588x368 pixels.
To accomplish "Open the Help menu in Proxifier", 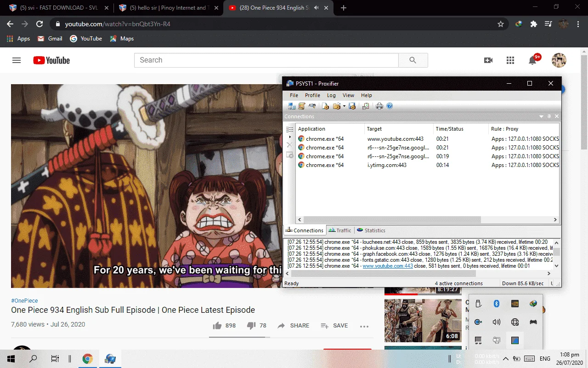I will pyautogui.click(x=366, y=95).
